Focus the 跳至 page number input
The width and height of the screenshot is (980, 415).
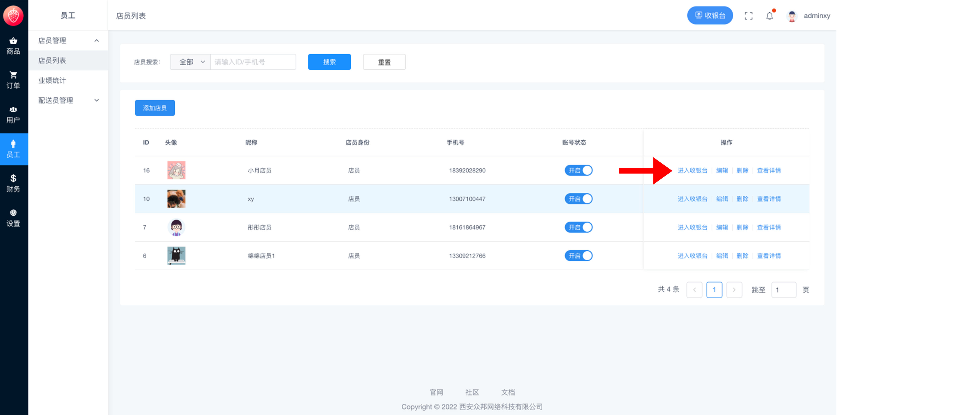tap(784, 290)
